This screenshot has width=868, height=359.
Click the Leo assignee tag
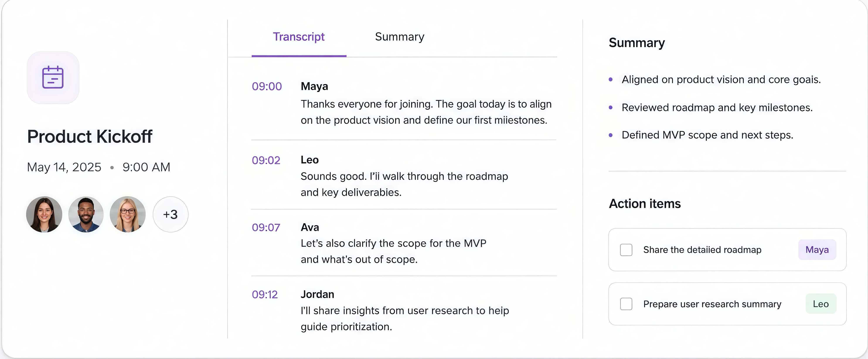point(821,304)
